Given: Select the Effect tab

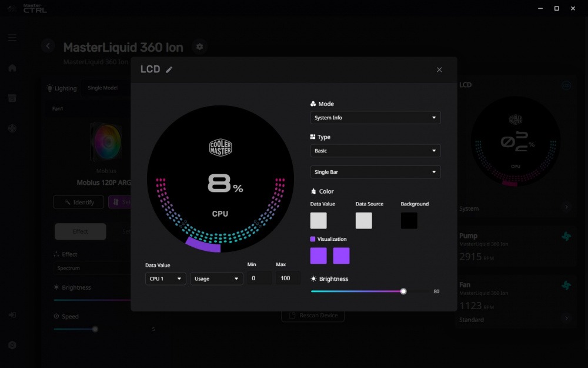Looking at the screenshot, I should [x=80, y=231].
